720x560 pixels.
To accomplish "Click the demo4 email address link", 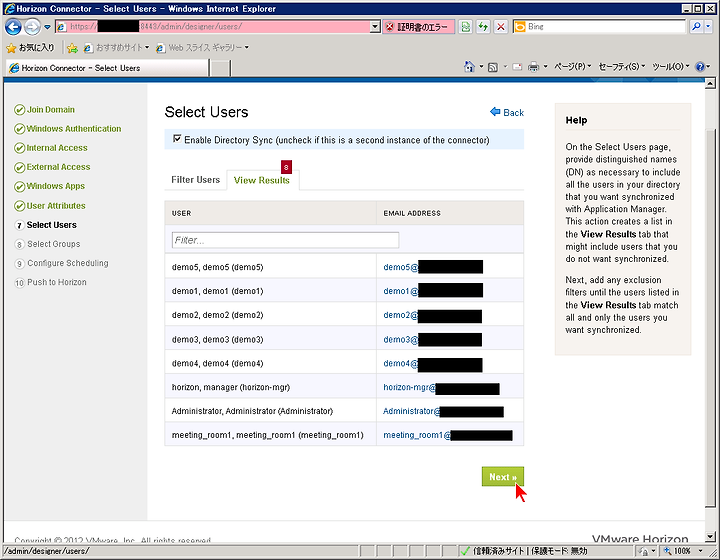I will 400,364.
